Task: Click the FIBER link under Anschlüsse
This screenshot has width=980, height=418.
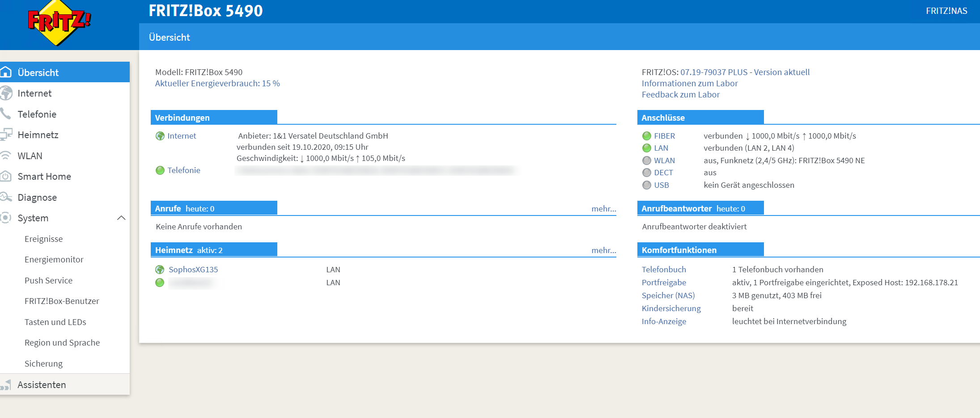Action: 665,136
